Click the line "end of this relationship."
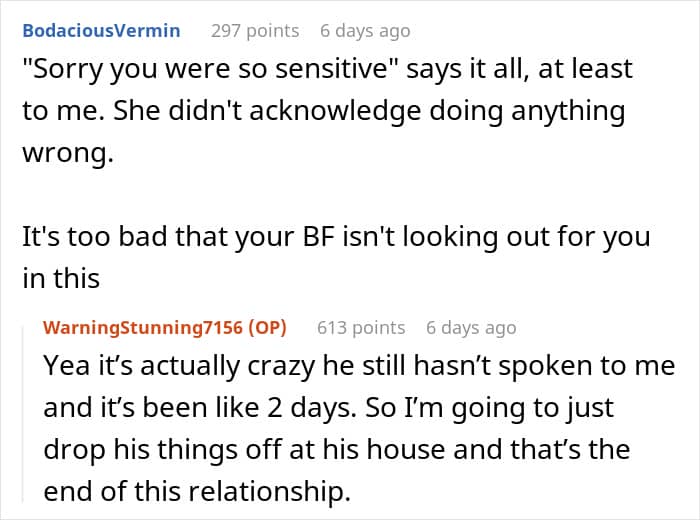 tap(197, 491)
